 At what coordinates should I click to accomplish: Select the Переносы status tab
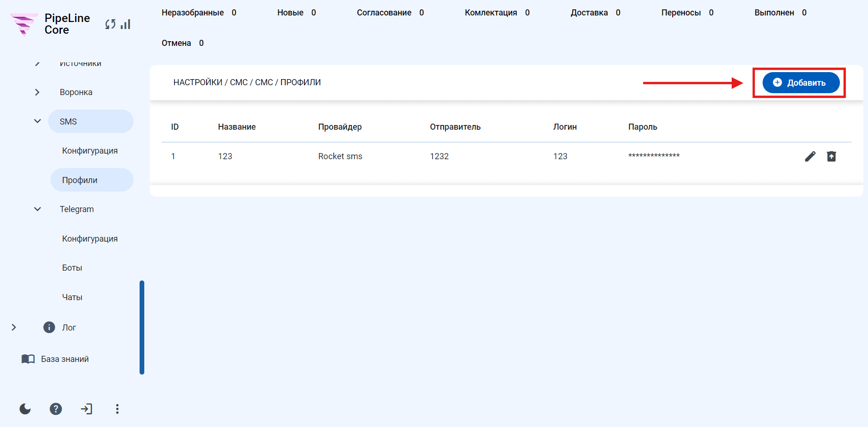pos(688,13)
